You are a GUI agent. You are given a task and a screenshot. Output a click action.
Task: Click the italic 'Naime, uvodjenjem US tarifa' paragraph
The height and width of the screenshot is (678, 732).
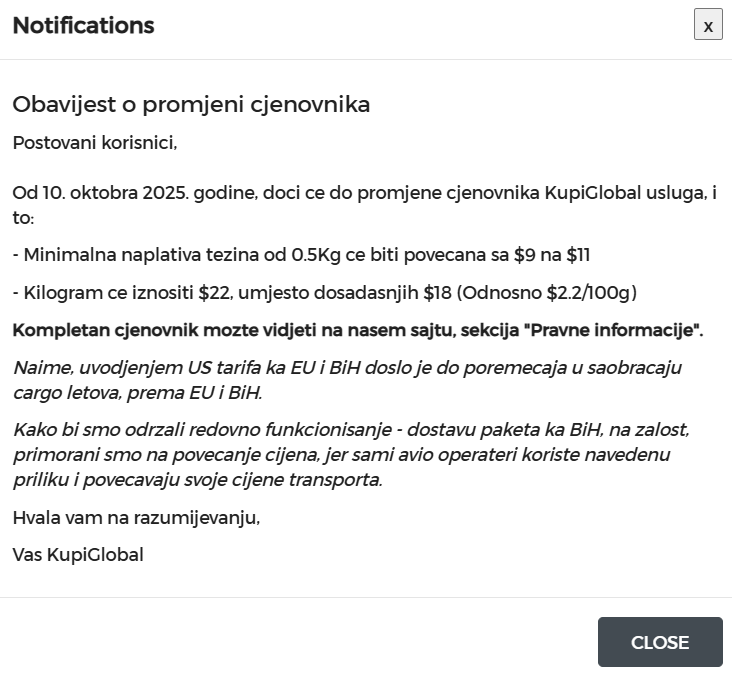(348, 380)
